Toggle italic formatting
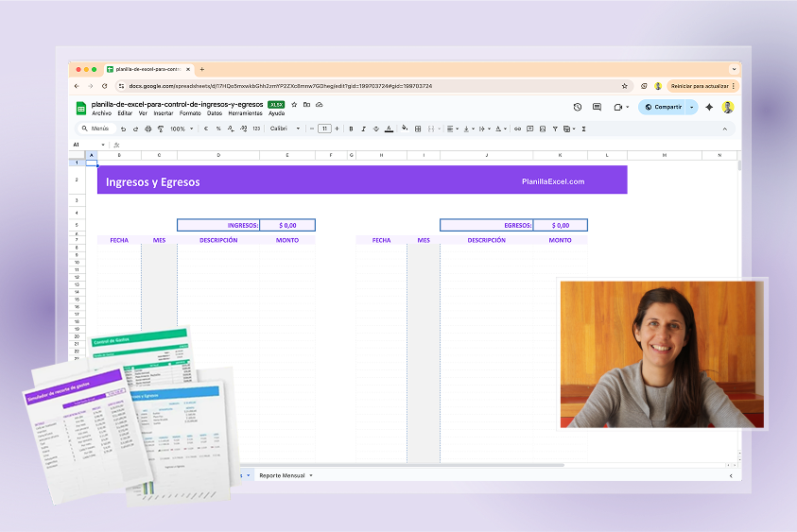This screenshot has height=532, width=797. (363, 129)
